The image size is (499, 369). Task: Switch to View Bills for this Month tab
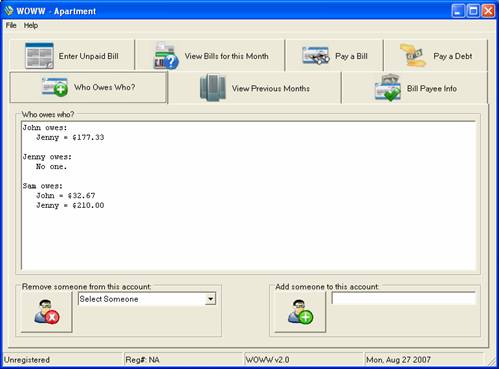[x=210, y=56]
